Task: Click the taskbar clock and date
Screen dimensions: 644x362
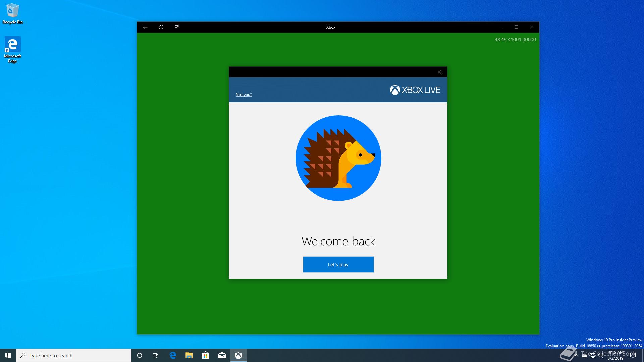Action: point(615,355)
